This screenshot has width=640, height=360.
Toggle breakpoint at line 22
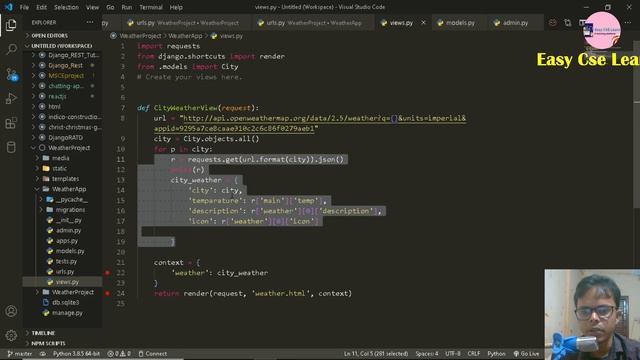coord(108,273)
